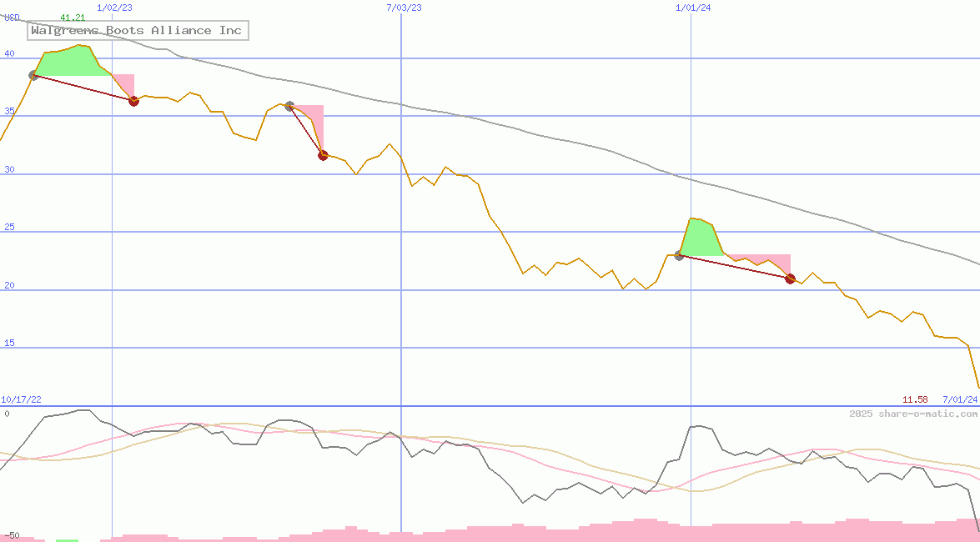Click the USD currency label
This screenshot has width=980, height=542.
coord(12,18)
